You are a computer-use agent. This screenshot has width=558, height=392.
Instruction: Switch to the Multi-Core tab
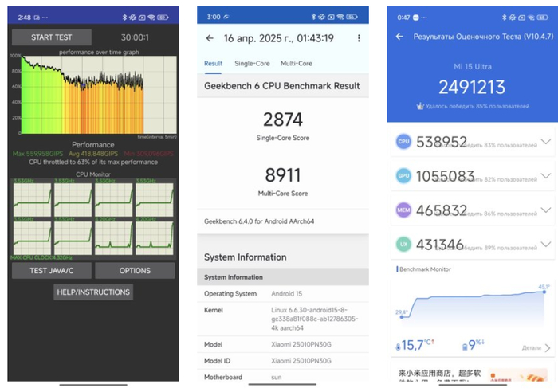point(296,64)
